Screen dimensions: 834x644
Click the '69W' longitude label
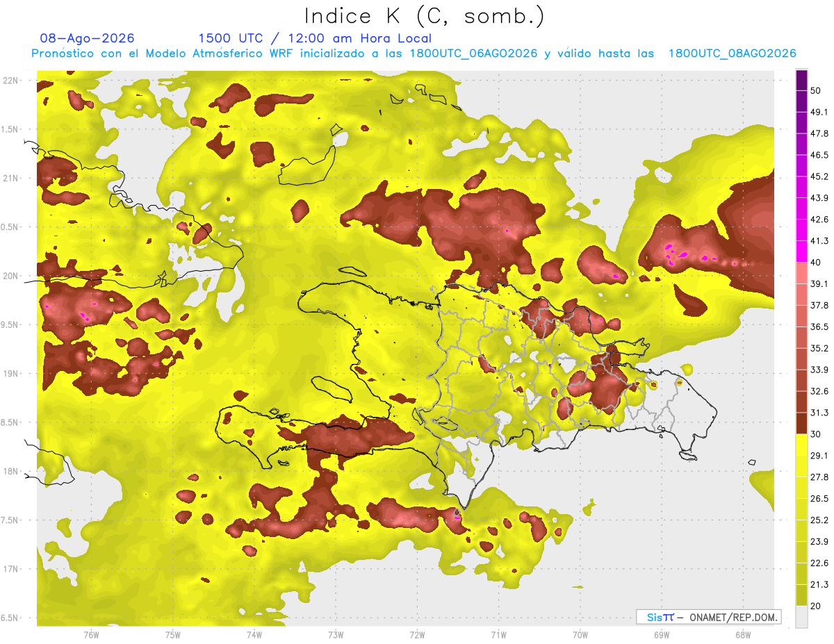662,635
